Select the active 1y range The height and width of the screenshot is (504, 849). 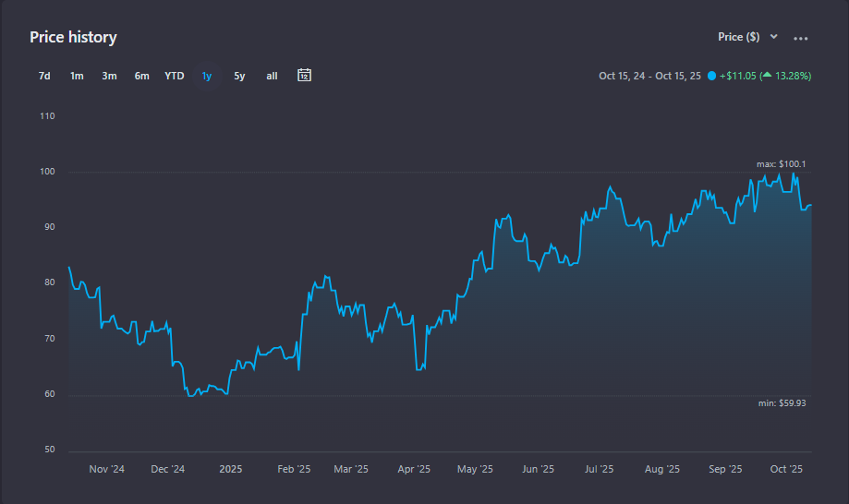tap(207, 76)
